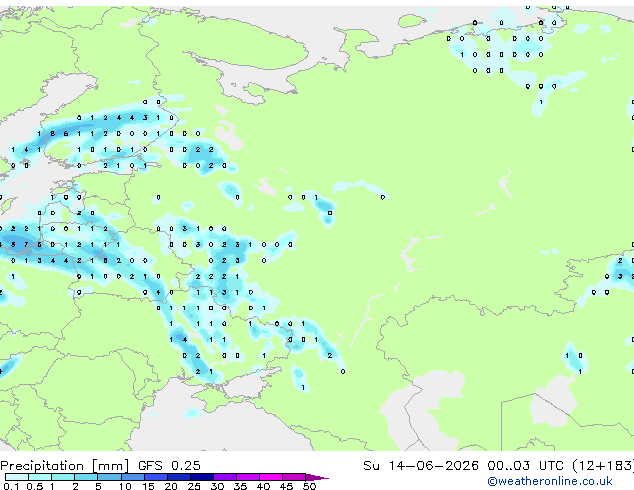Viewport: 634px width, 490px height.
Task: Click the '15' legend scale label
Action: [x=148, y=486]
